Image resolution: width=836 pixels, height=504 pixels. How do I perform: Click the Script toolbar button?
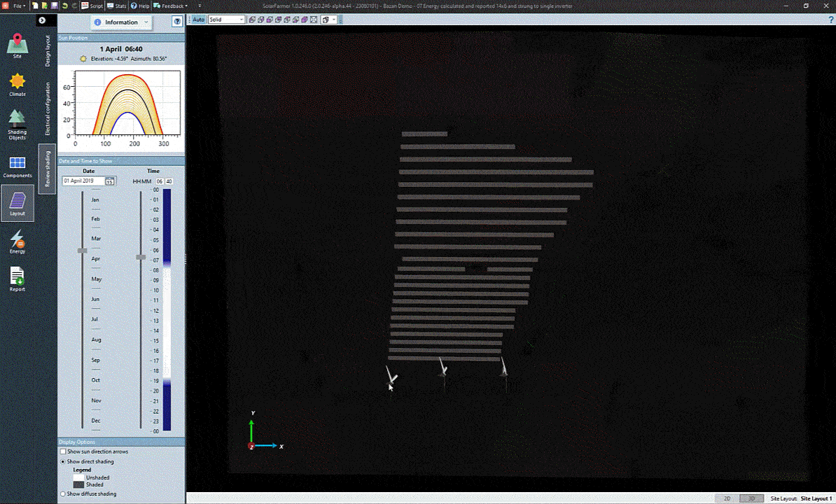(x=91, y=6)
